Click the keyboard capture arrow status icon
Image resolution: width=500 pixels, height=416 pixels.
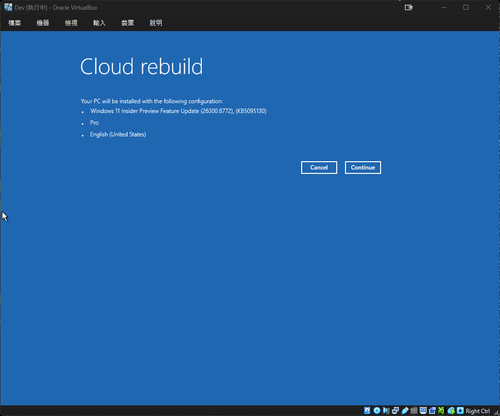coord(460,410)
